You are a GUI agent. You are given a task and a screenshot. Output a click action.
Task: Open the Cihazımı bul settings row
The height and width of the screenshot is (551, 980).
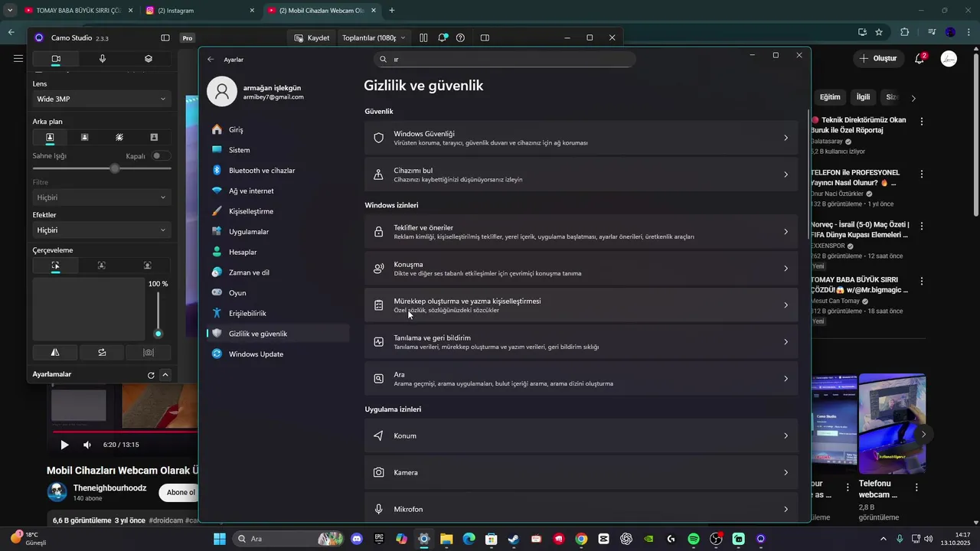(581, 174)
